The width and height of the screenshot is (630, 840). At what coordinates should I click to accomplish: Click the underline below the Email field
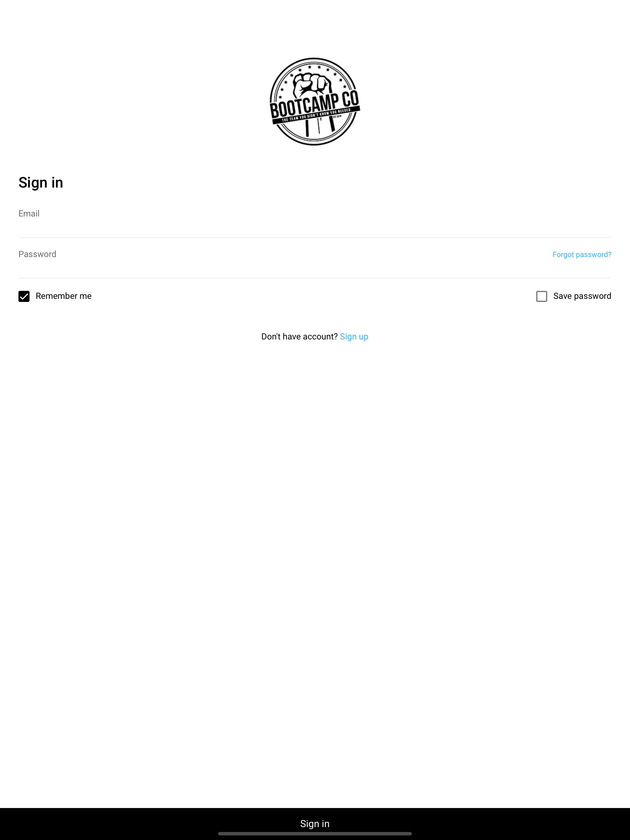coord(315,237)
